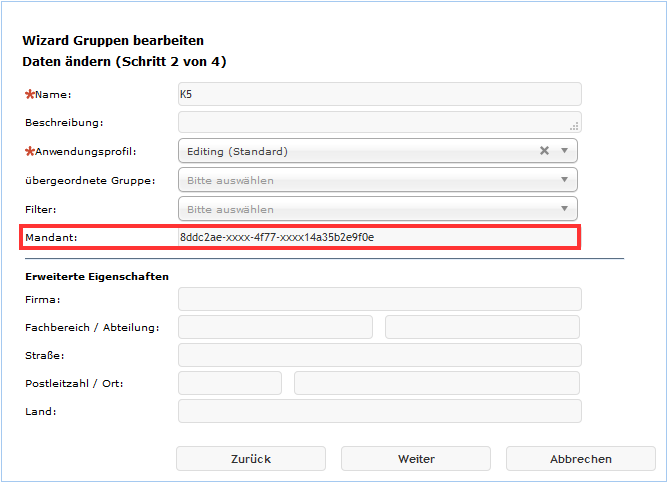Click the Abteilung input field
The image size is (668, 483).
(x=482, y=327)
